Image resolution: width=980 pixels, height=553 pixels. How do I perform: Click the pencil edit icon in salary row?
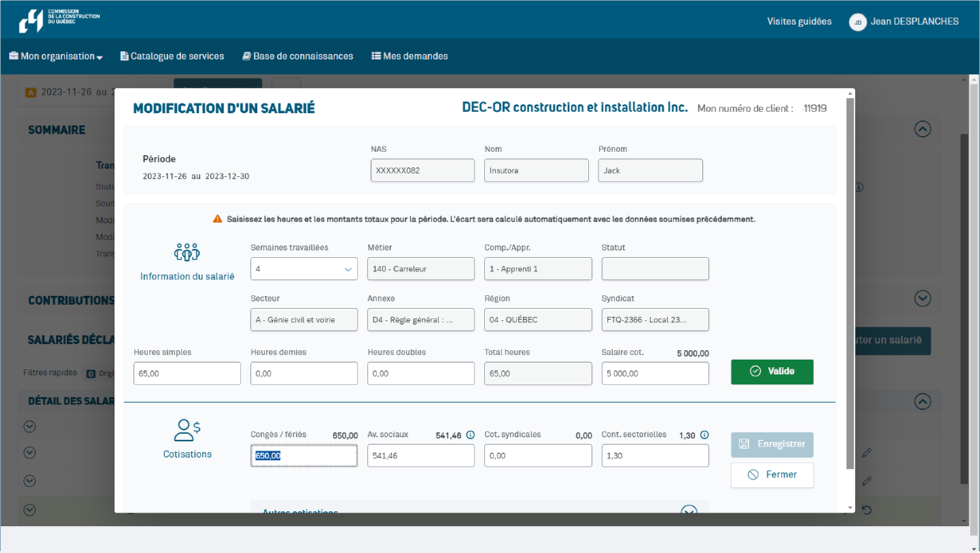point(867,452)
